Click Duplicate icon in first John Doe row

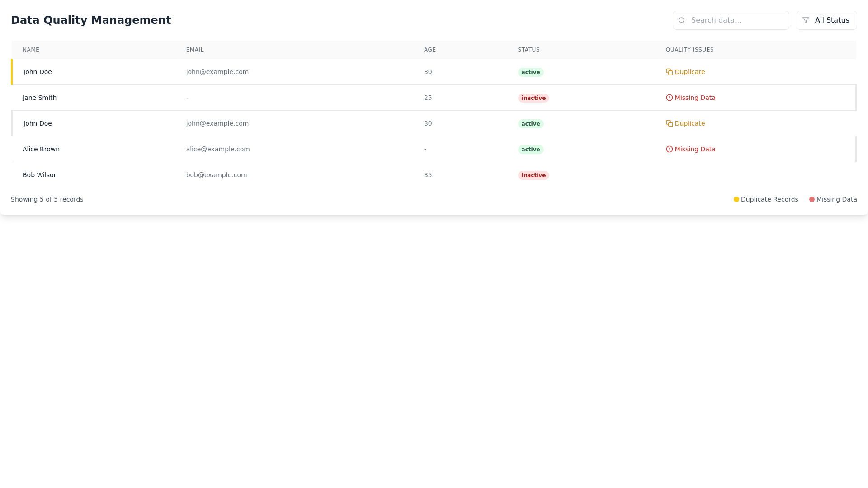pos(670,72)
